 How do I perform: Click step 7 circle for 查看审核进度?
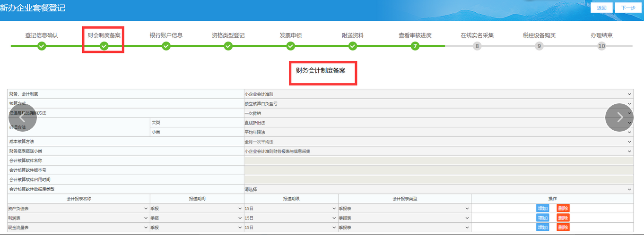(415, 46)
